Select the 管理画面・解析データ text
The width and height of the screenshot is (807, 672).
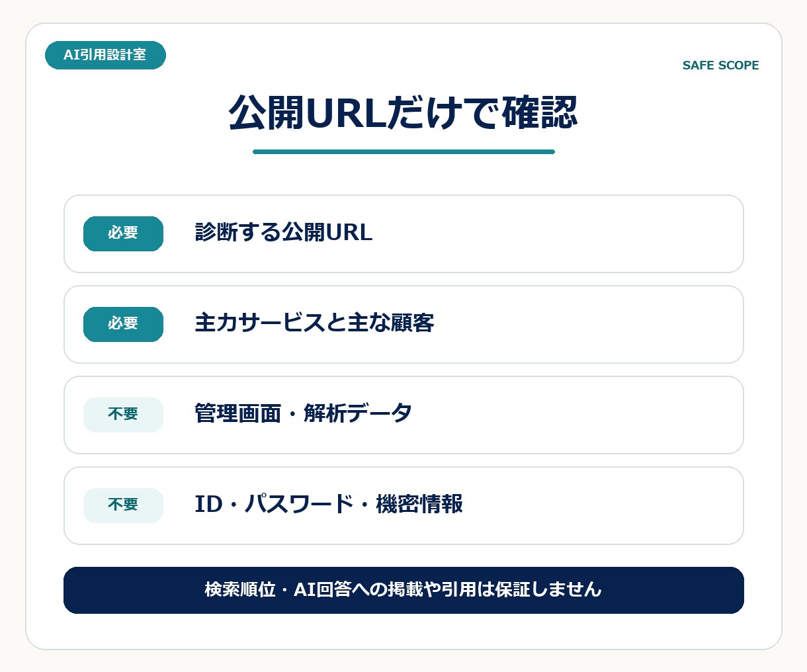point(304,414)
